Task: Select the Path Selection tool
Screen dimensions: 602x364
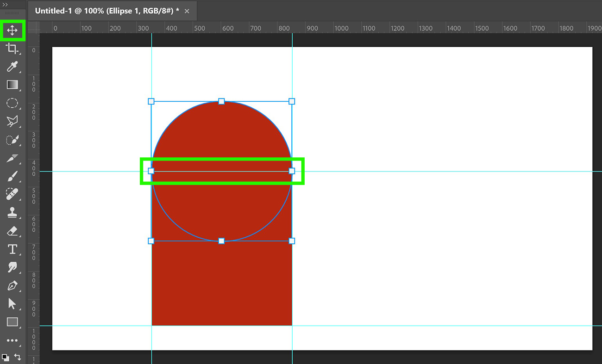Action: (x=13, y=304)
